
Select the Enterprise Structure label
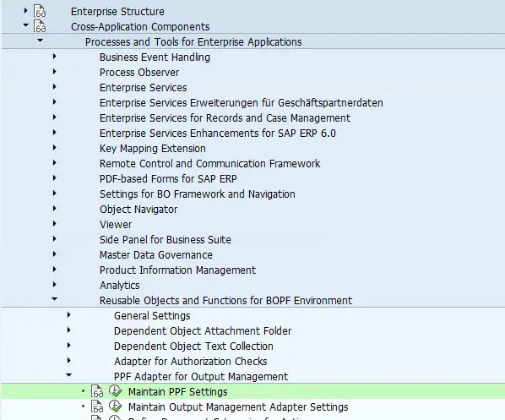(x=117, y=12)
